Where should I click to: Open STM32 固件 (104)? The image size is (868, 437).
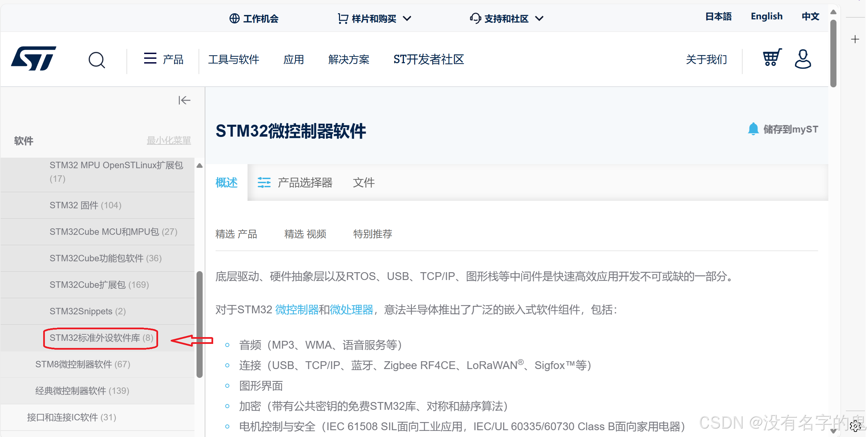[x=97, y=205]
